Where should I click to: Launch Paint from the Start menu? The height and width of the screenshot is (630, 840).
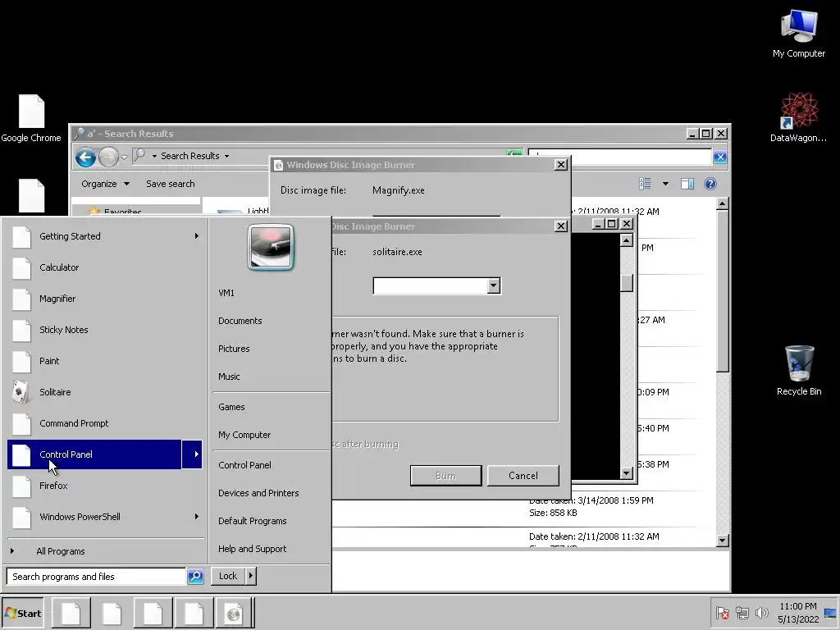tap(105, 361)
